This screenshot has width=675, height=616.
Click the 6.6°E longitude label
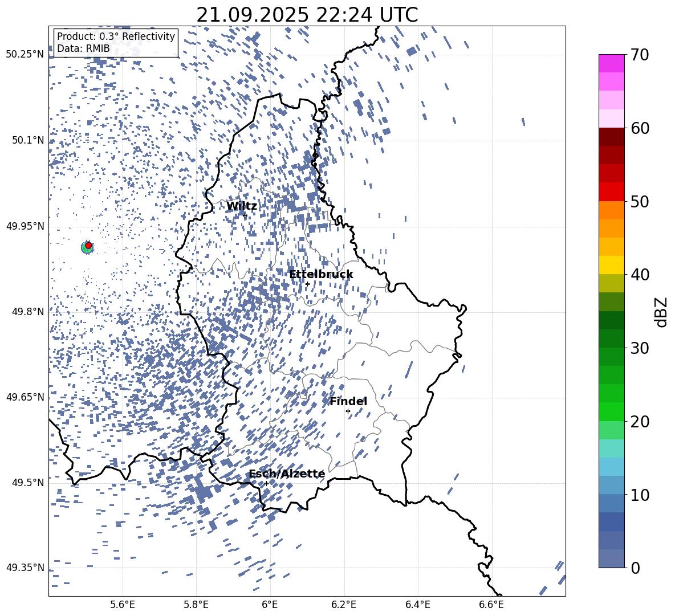click(491, 605)
